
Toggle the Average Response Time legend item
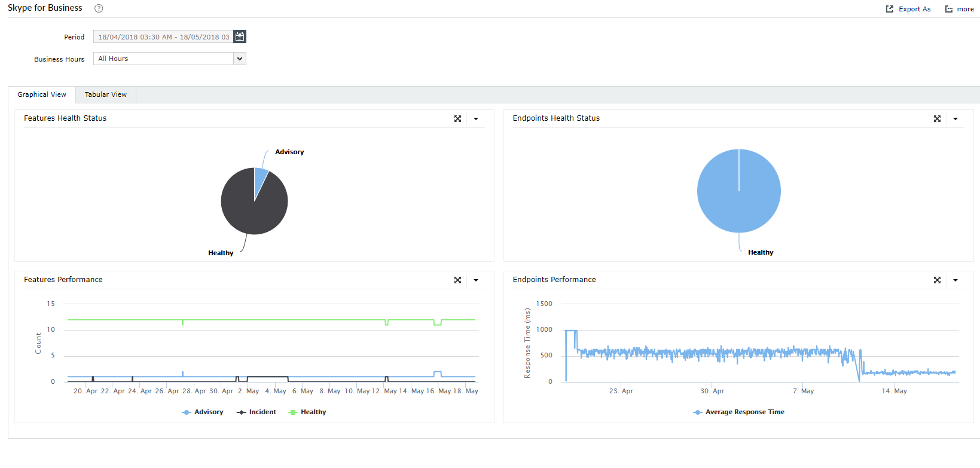(x=739, y=412)
